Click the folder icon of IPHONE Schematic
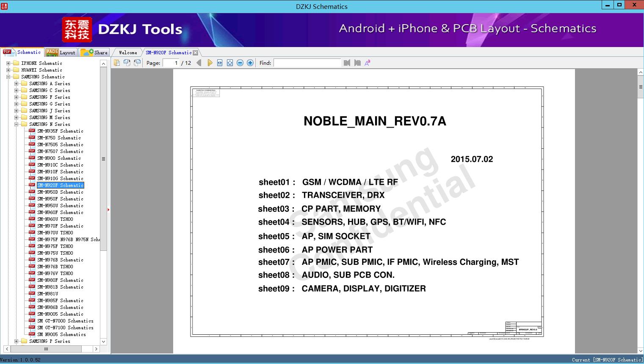The width and height of the screenshot is (644, 364). pyautogui.click(x=16, y=63)
